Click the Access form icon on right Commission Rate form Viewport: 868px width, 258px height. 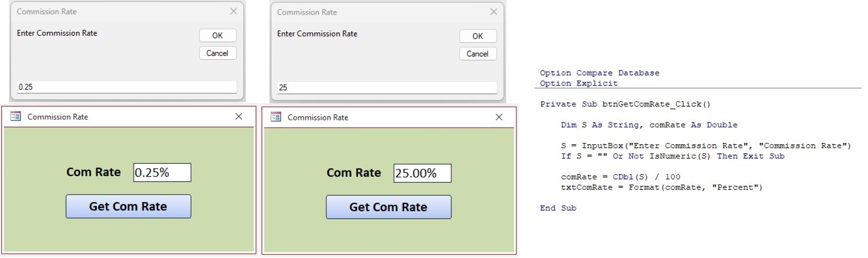click(275, 117)
